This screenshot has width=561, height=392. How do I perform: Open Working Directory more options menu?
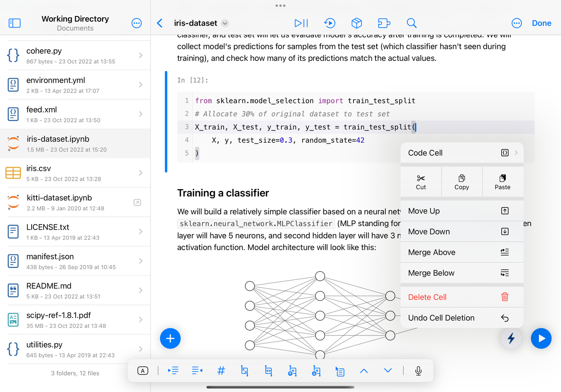137,23
